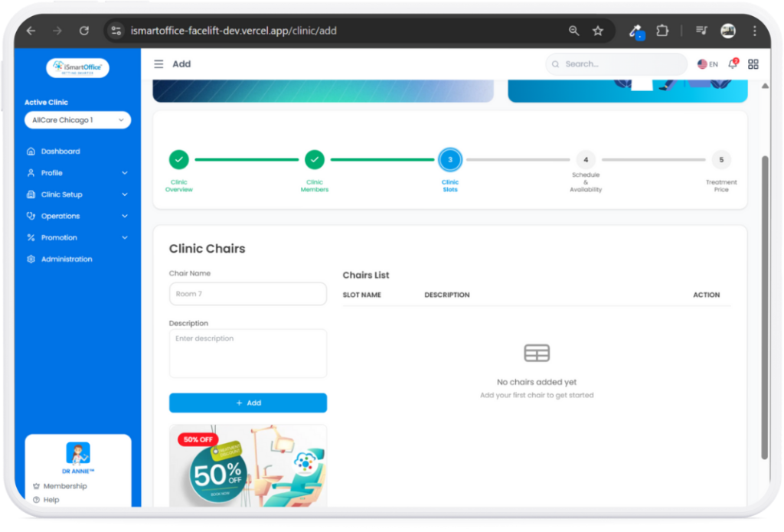Viewport: 784px width, 532px height.
Task: Click the hamburger menu icon beside Add
Action: point(158,64)
